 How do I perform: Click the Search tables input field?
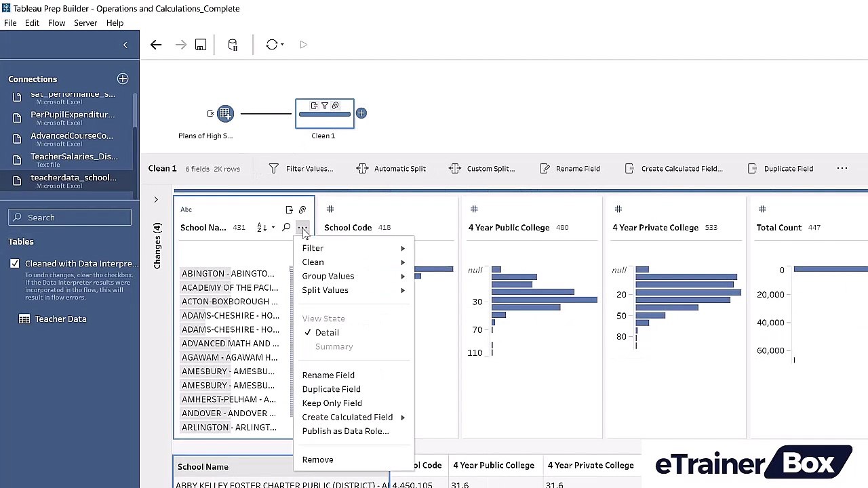(70, 218)
